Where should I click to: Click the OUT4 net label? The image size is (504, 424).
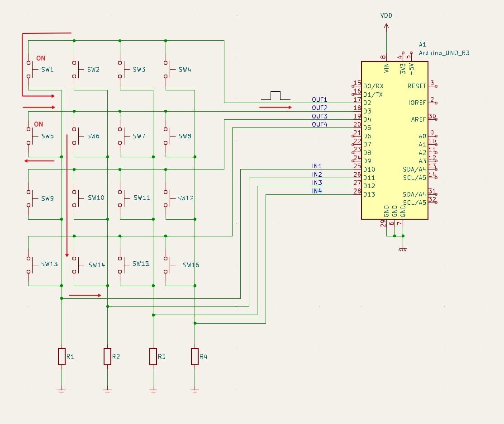319,124
